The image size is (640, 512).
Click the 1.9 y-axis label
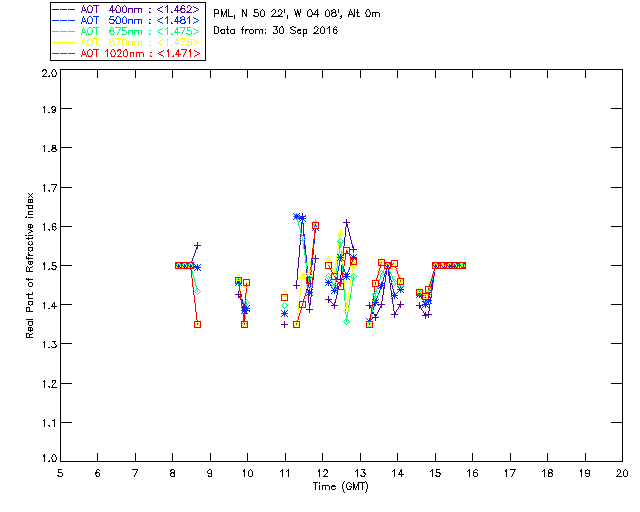(x=49, y=109)
